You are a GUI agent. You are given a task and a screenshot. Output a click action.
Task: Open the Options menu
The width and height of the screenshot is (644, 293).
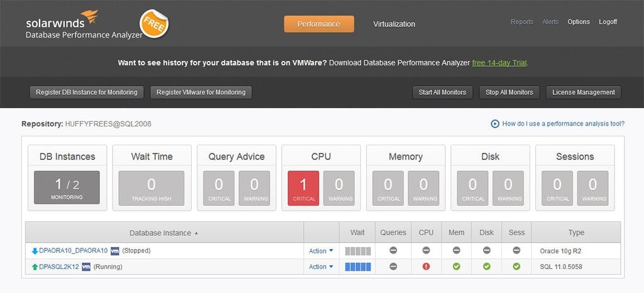click(579, 22)
